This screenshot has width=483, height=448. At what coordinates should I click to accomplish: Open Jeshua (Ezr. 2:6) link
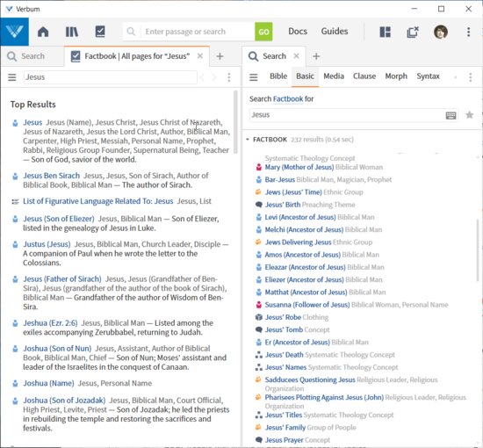tap(50, 323)
